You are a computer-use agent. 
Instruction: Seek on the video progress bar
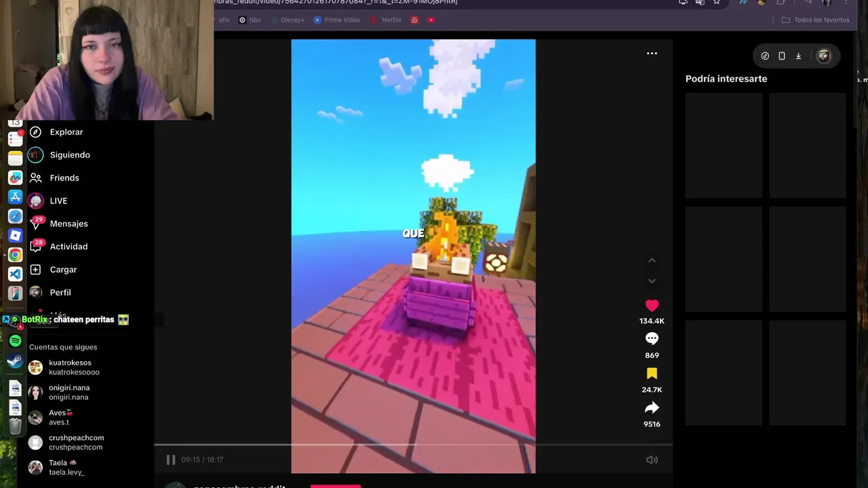[x=413, y=445]
